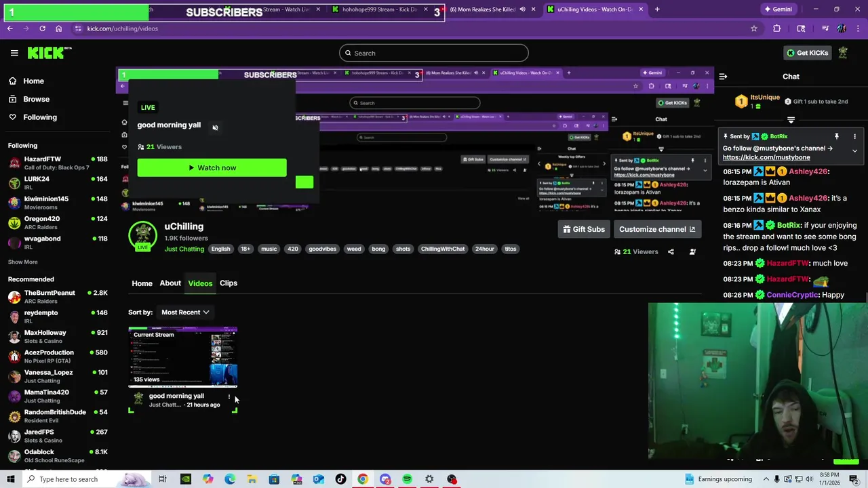Open AcezProduction recommended channel

[58, 356]
